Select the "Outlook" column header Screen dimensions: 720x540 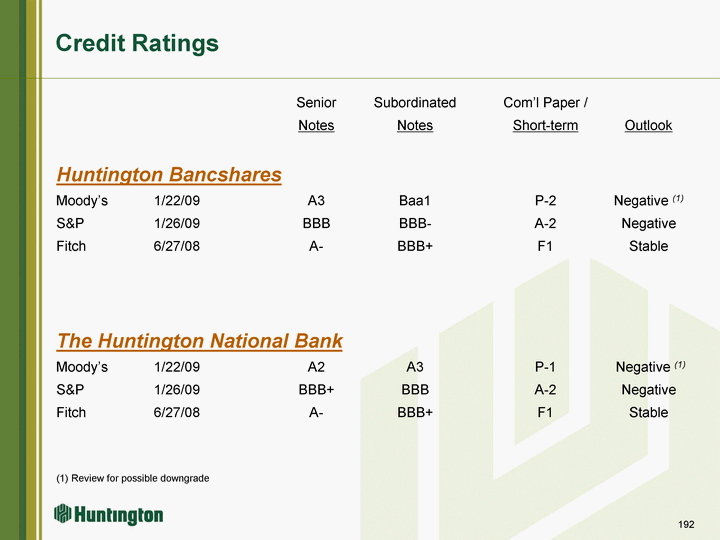[x=648, y=125]
